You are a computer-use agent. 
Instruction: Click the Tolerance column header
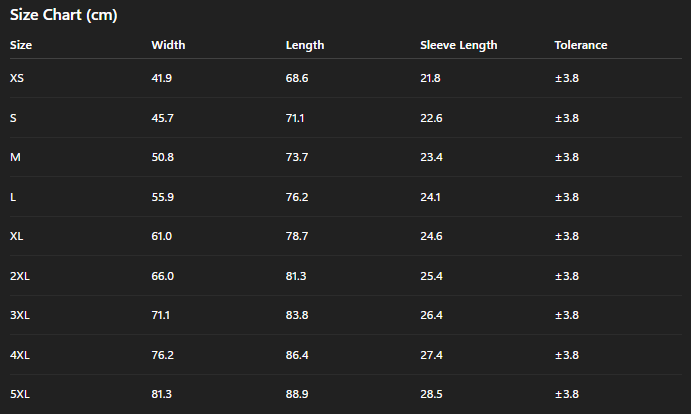580,45
